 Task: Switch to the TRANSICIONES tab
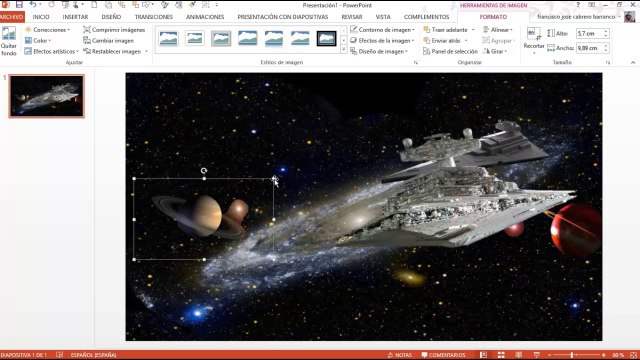[x=154, y=17]
